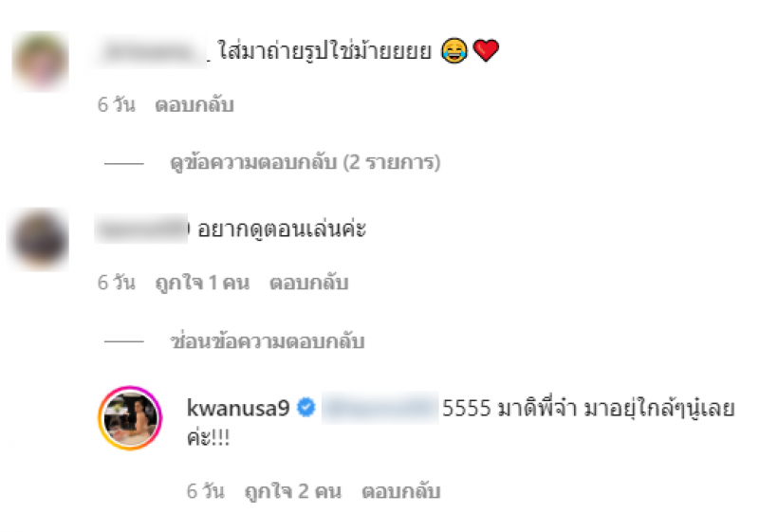Screen dimensions: 759x532
Task: Open the first commenter's blurred avatar
Action: pos(41,61)
